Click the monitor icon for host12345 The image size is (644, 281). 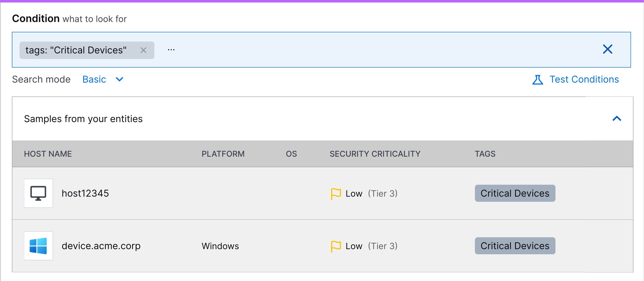coord(38,193)
